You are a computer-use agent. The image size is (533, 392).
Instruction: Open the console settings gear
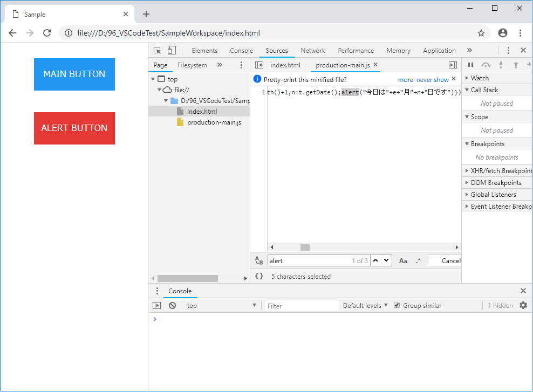[523, 306]
